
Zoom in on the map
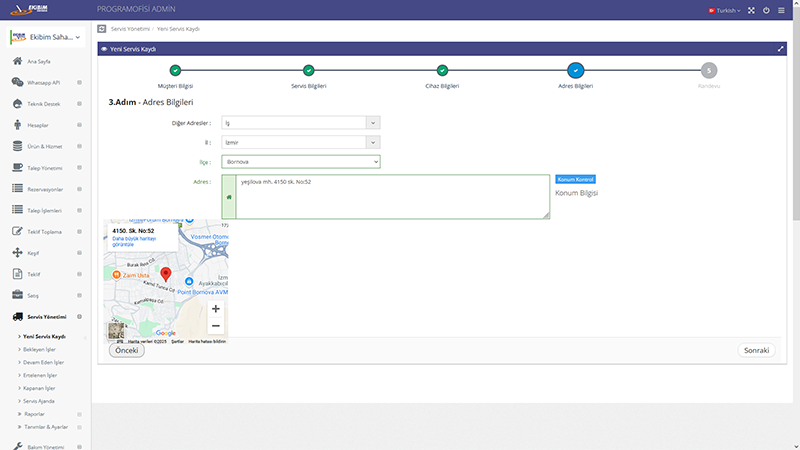coord(215,309)
